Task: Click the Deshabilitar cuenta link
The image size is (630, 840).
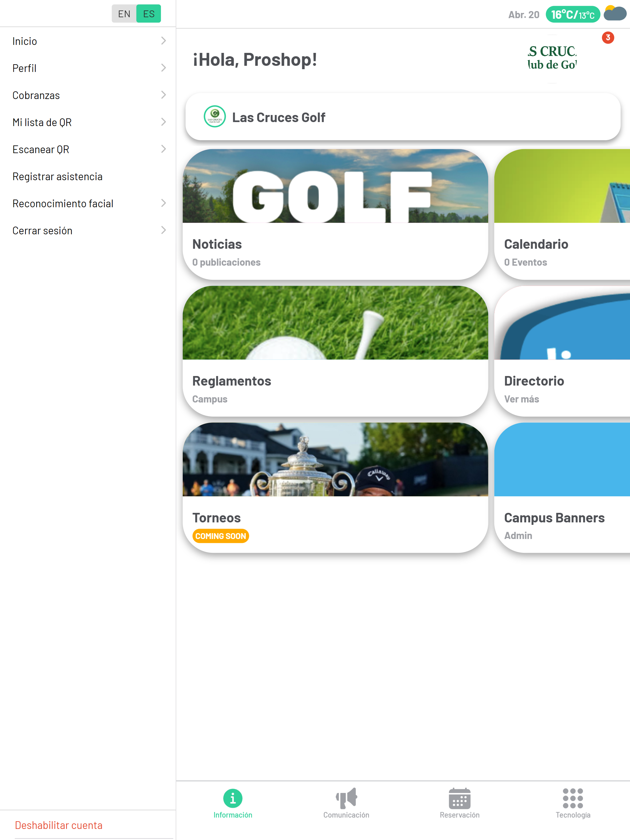Action: tap(58, 825)
